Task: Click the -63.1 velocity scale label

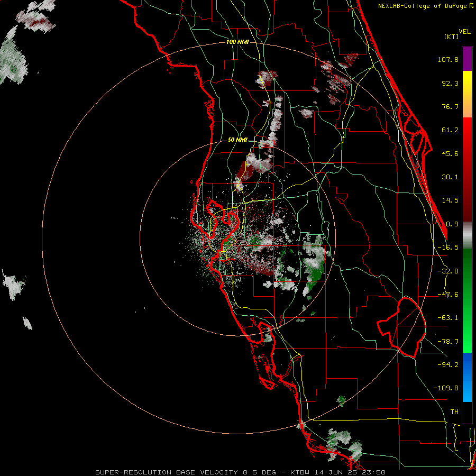Action: click(448, 318)
